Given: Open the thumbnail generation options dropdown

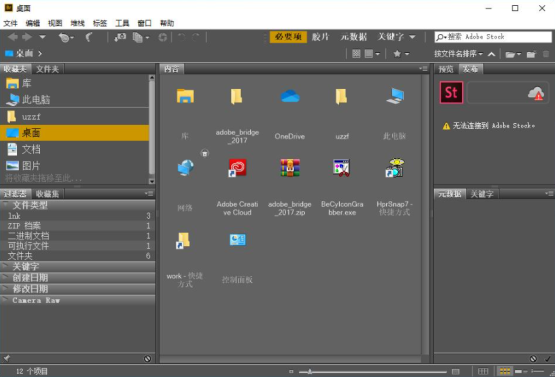Looking at the screenshot, I should pyautogui.click(x=372, y=54).
